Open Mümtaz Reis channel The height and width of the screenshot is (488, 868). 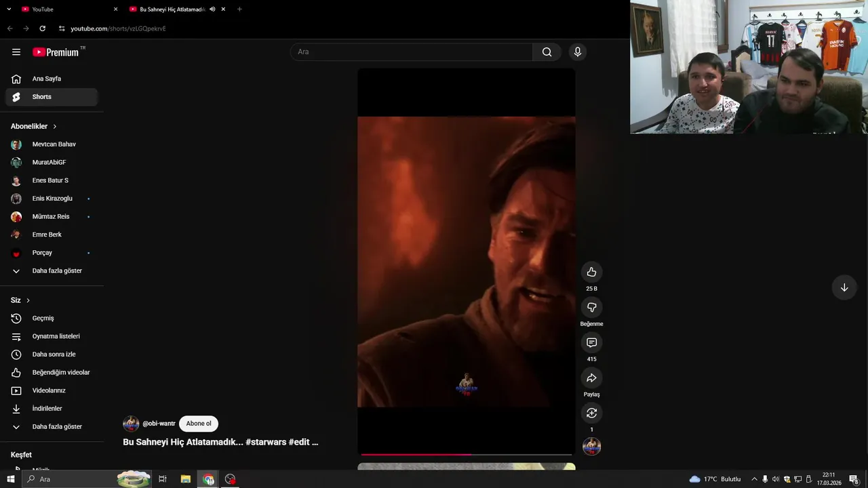coord(52,217)
